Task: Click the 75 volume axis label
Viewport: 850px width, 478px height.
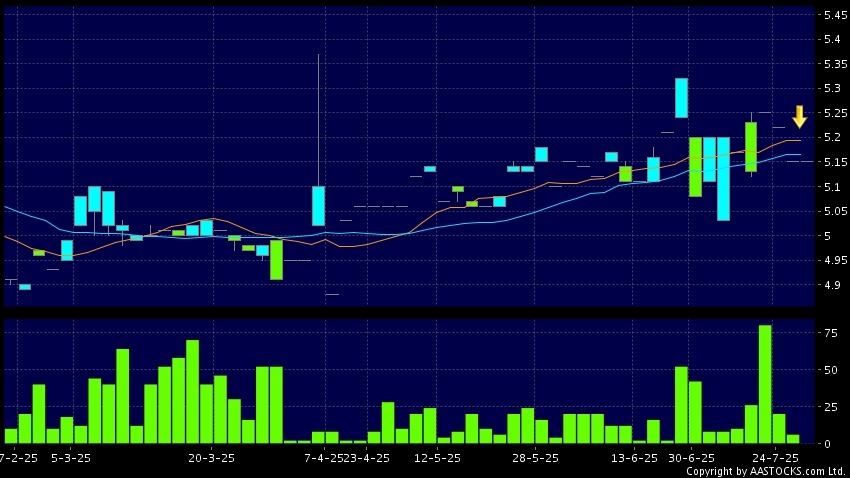Action: 830,333
